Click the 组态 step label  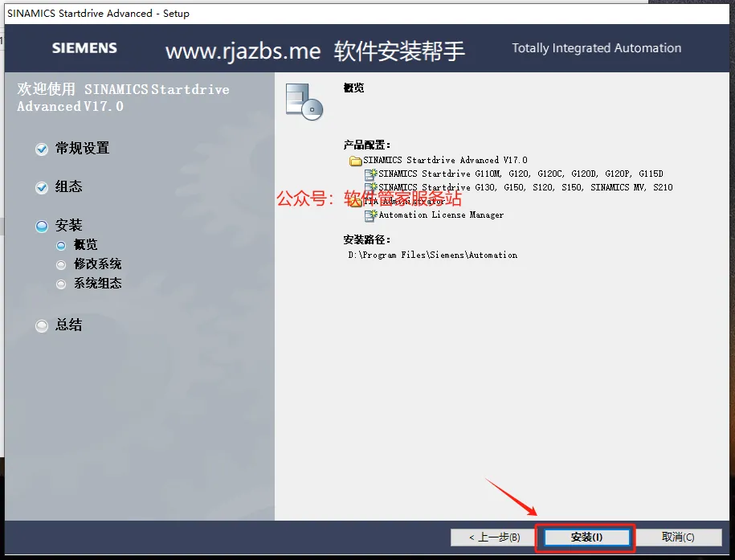(x=68, y=186)
